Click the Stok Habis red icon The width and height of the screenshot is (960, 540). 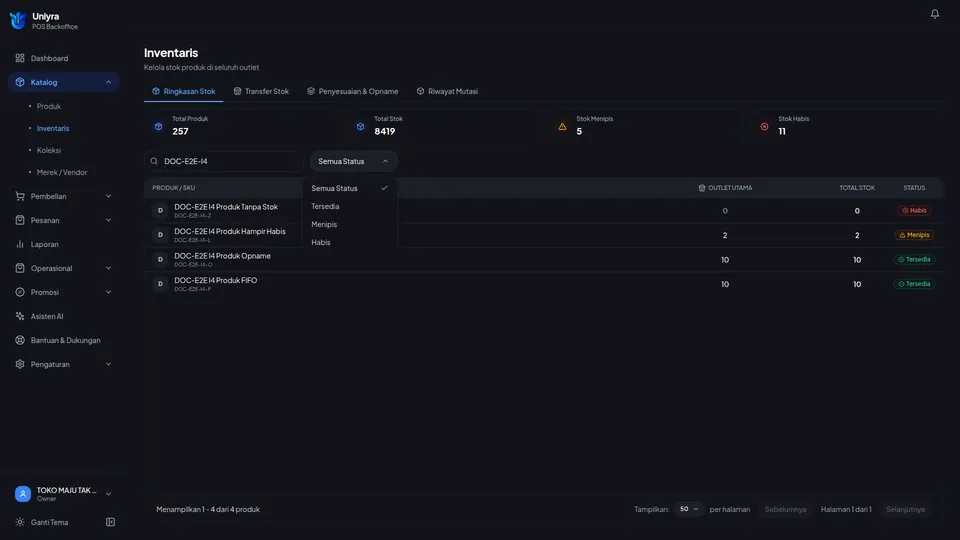pos(764,126)
